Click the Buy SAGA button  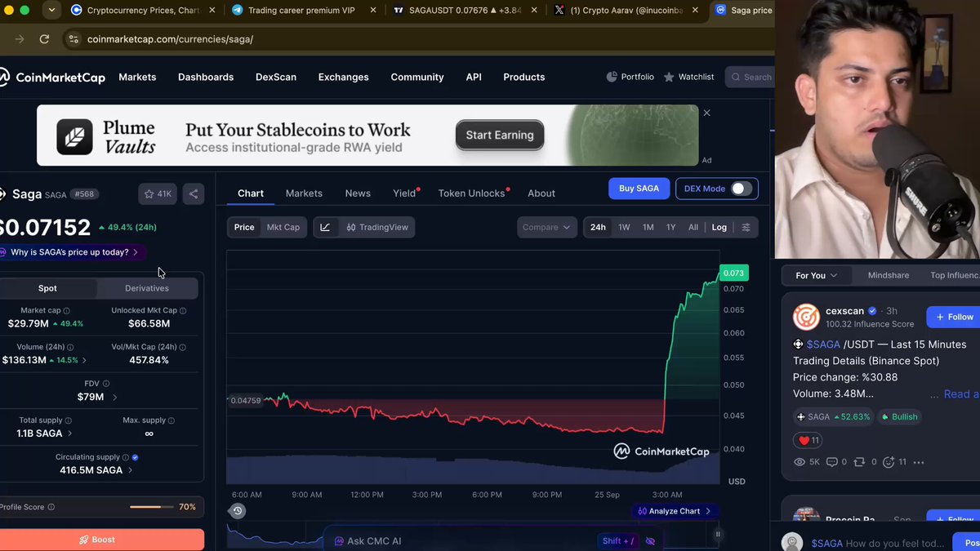639,189
